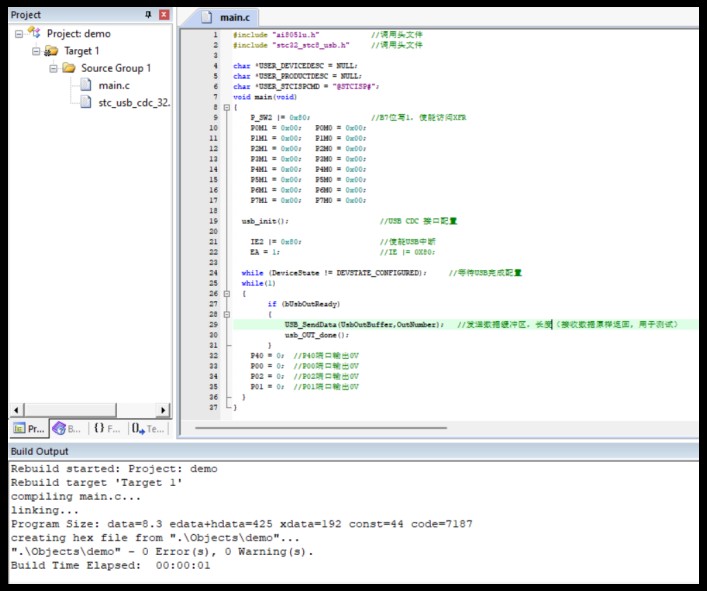Select the stc_usb_cdc_32 file in the tree
Image resolution: width=707 pixels, height=591 pixels.
tap(134, 103)
